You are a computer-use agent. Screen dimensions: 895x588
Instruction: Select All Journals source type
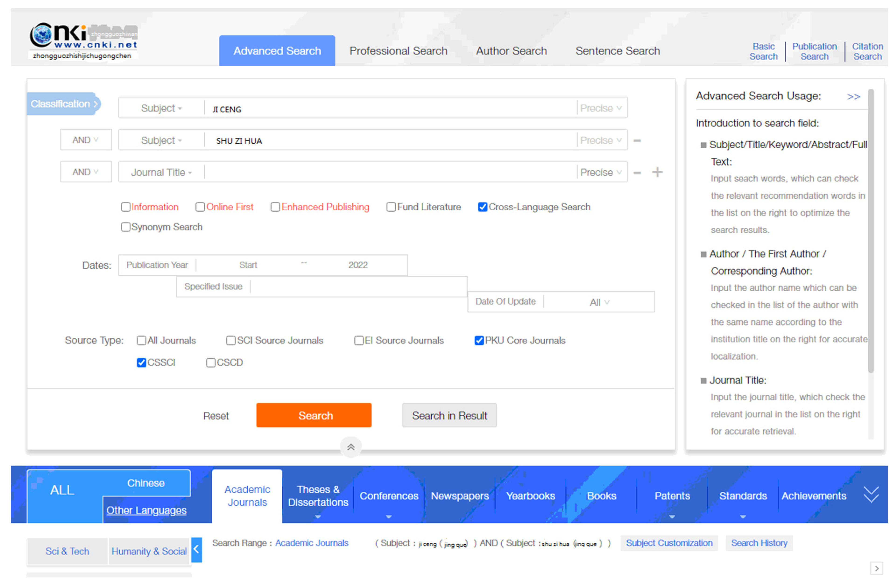click(141, 340)
